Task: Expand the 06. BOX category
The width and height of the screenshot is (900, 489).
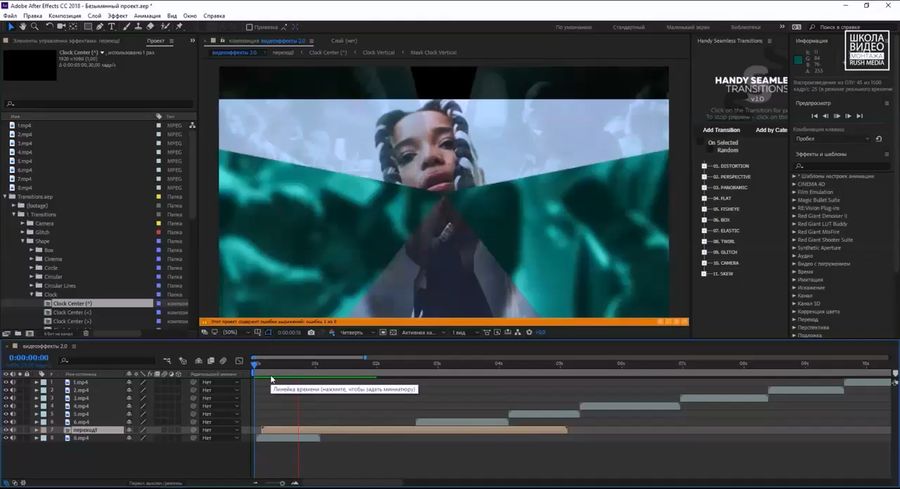Action: click(704, 220)
